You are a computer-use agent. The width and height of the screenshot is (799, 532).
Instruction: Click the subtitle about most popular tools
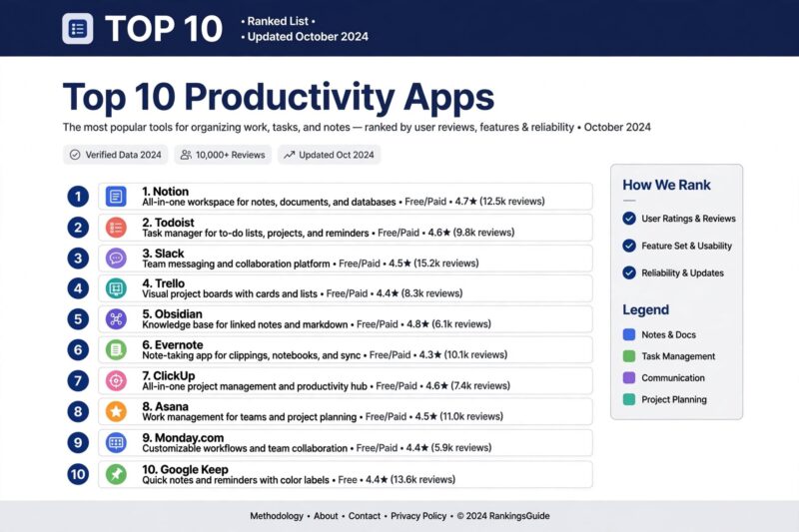pos(357,127)
